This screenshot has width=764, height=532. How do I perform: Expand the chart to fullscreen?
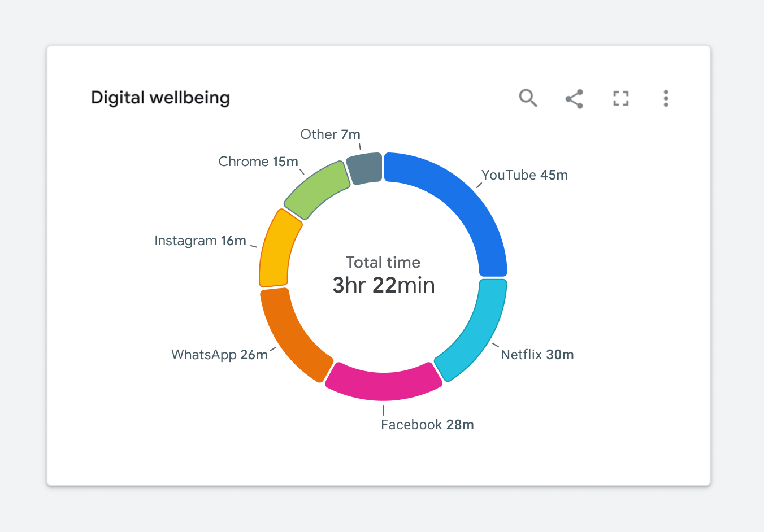click(x=620, y=98)
